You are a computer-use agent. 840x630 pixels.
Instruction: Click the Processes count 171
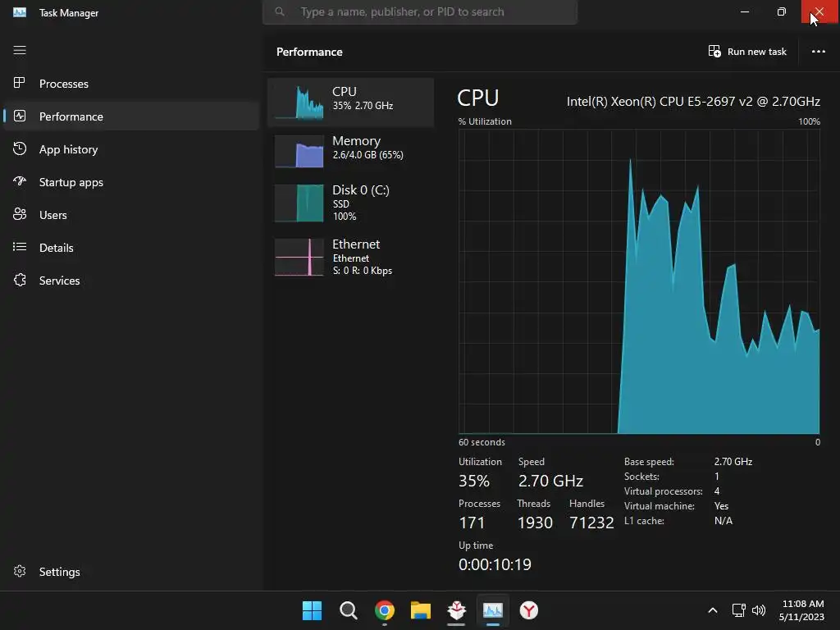point(472,523)
